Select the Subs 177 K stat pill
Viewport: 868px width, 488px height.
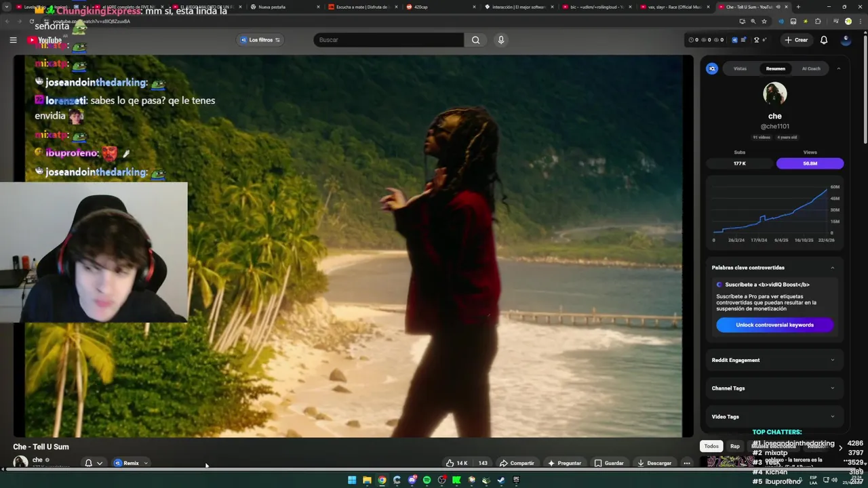pyautogui.click(x=740, y=163)
